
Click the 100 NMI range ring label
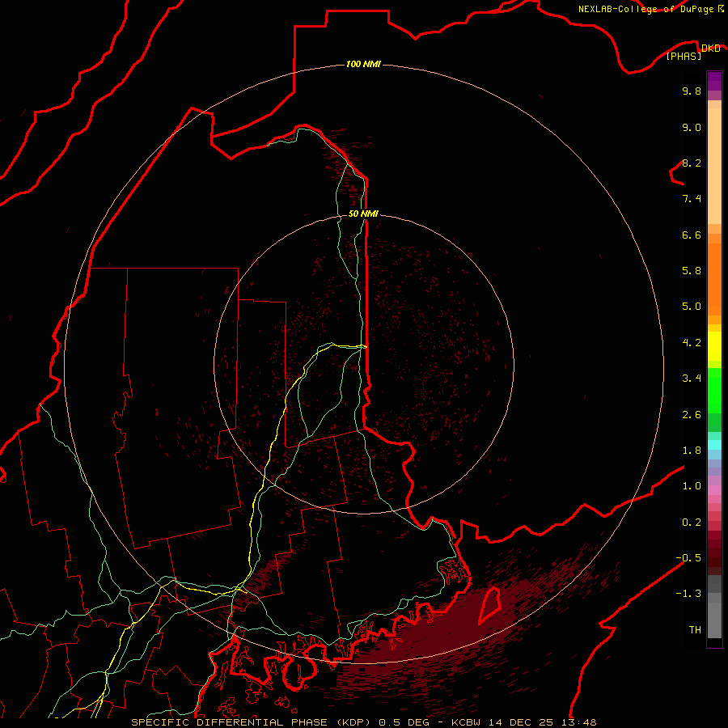(x=363, y=64)
